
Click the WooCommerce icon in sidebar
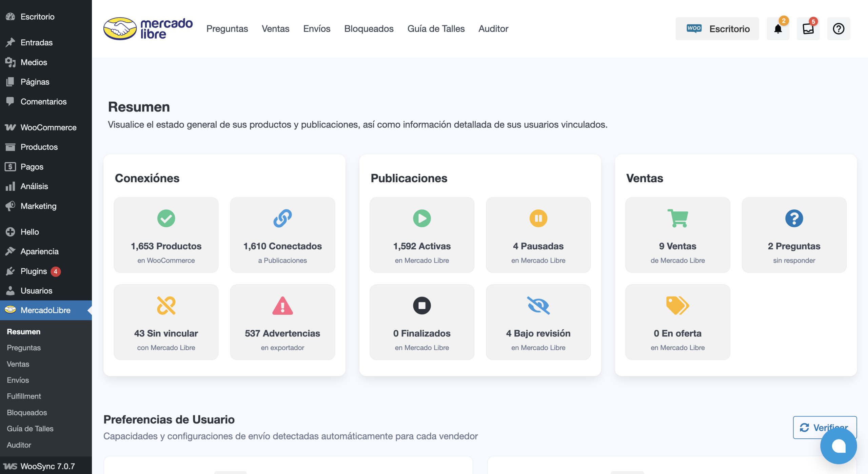point(10,127)
